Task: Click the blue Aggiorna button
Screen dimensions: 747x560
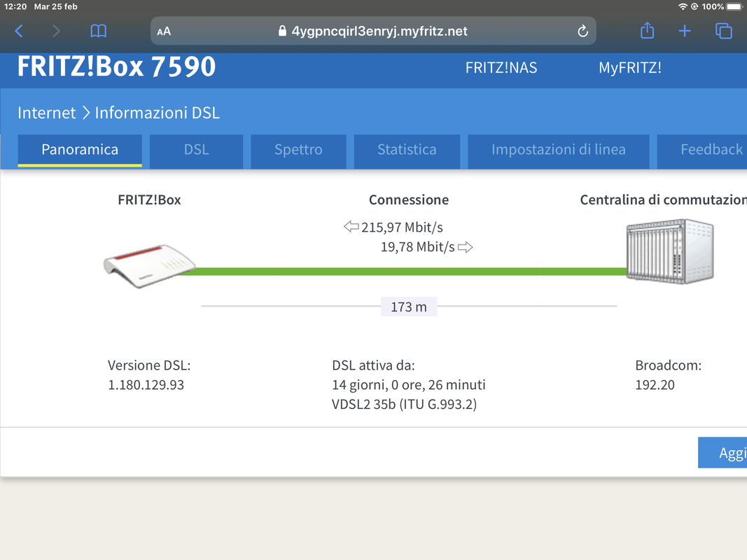Action: click(x=722, y=452)
